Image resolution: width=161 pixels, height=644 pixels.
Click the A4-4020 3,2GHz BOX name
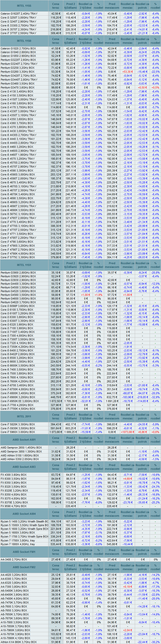[14, 575]
